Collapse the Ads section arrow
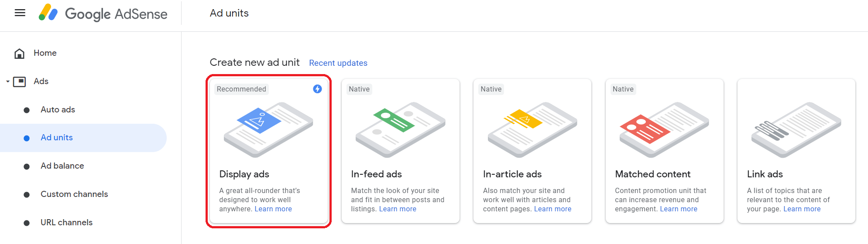Viewport: 868px width, 244px height. click(x=8, y=81)
